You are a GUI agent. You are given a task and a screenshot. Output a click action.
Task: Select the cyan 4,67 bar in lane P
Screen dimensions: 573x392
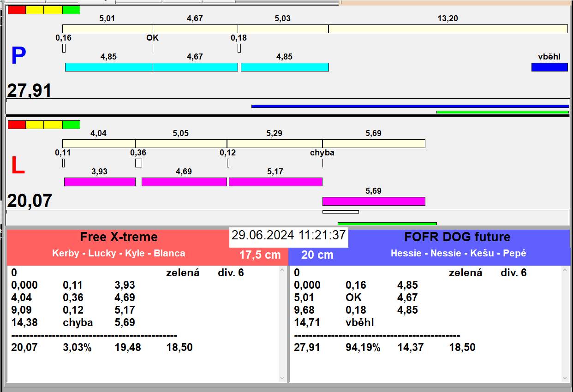[x=195, y=67]
